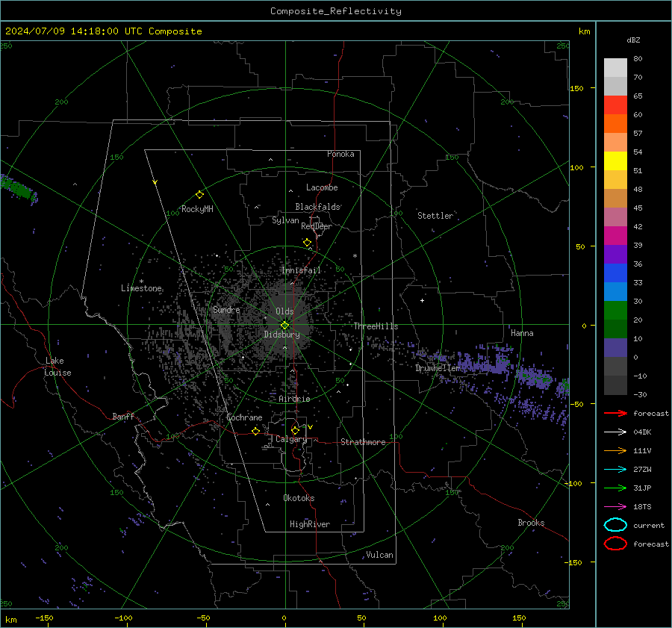Click the yellow diamond marker below Cochrane

(255, 431)
